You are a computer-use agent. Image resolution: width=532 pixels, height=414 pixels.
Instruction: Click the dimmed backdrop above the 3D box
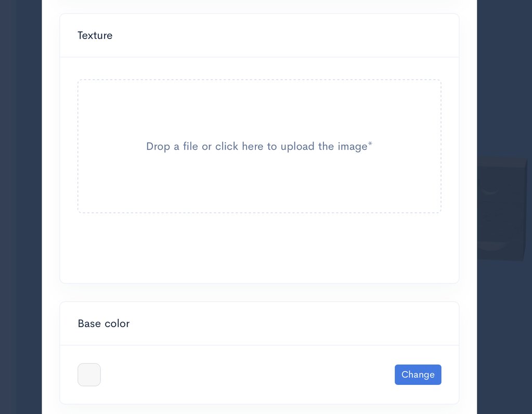pos(504,78)
